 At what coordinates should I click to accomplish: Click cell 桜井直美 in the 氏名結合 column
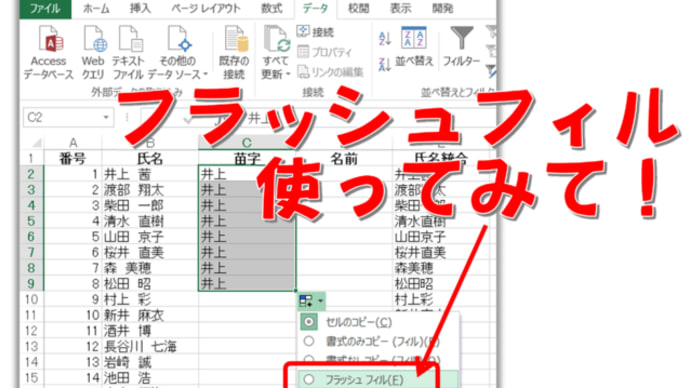(x=441, y=253)
